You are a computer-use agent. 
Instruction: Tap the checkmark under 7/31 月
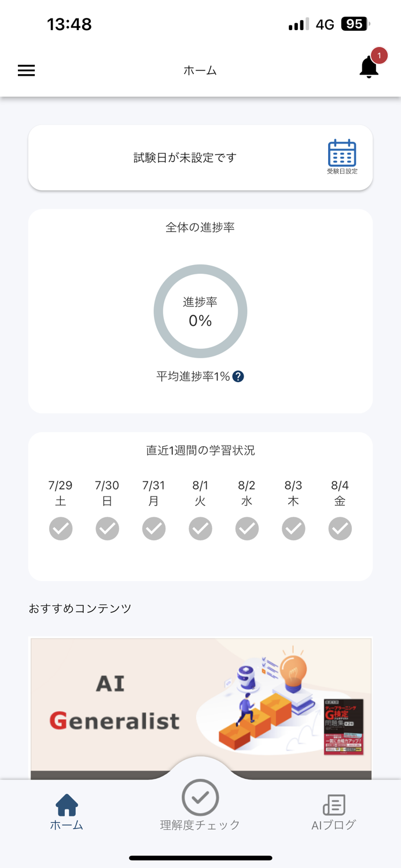153,528
